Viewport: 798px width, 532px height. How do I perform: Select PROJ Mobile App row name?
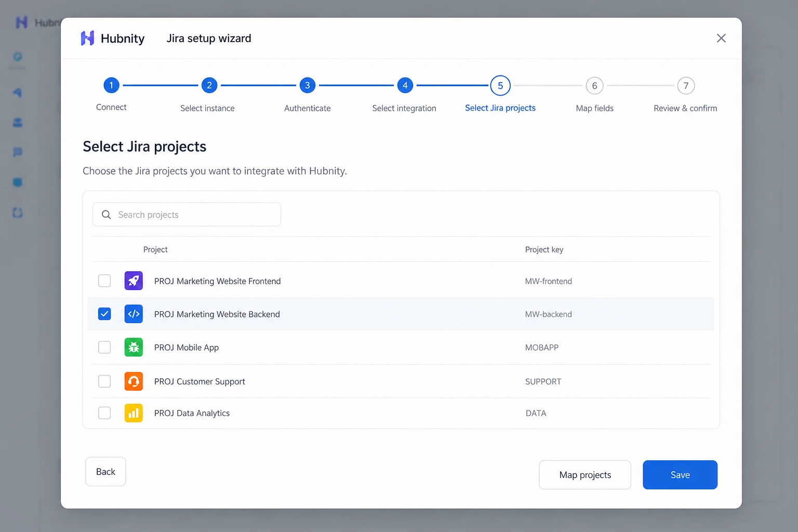click(x=186, y=348)
